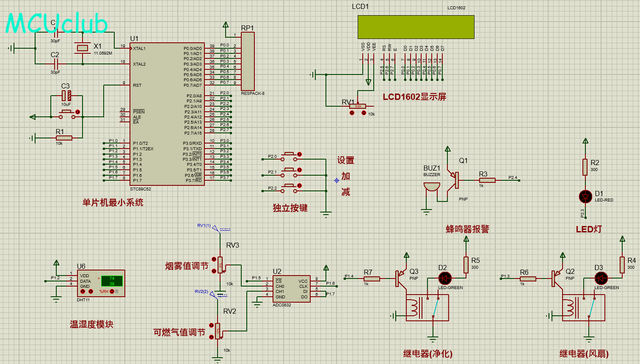640x364 pixels.
Task: Click the green LCD1602 display screen
Action: click(416, 27)
